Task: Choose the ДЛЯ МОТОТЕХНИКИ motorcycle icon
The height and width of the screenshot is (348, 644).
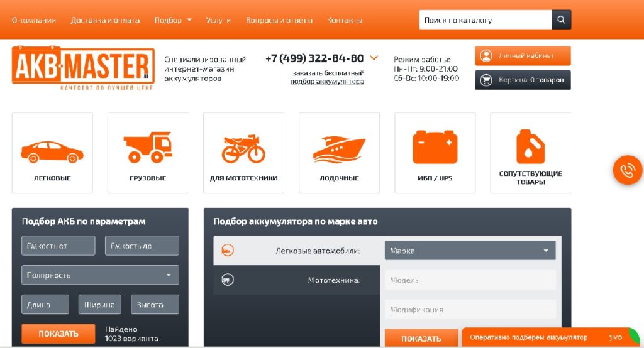Action: point(243,148)
